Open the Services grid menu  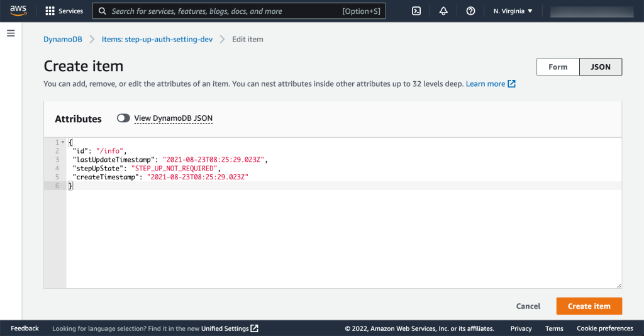click(x=50, y=11)
